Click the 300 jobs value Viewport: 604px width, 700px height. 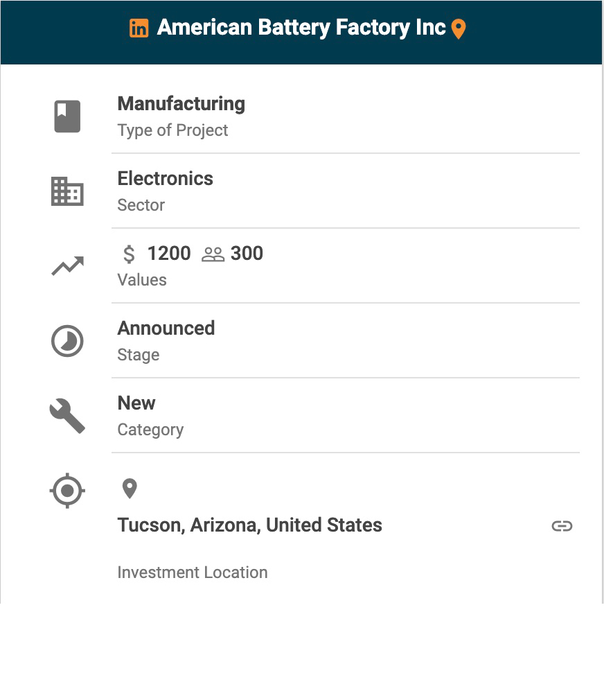click(247, 254)
